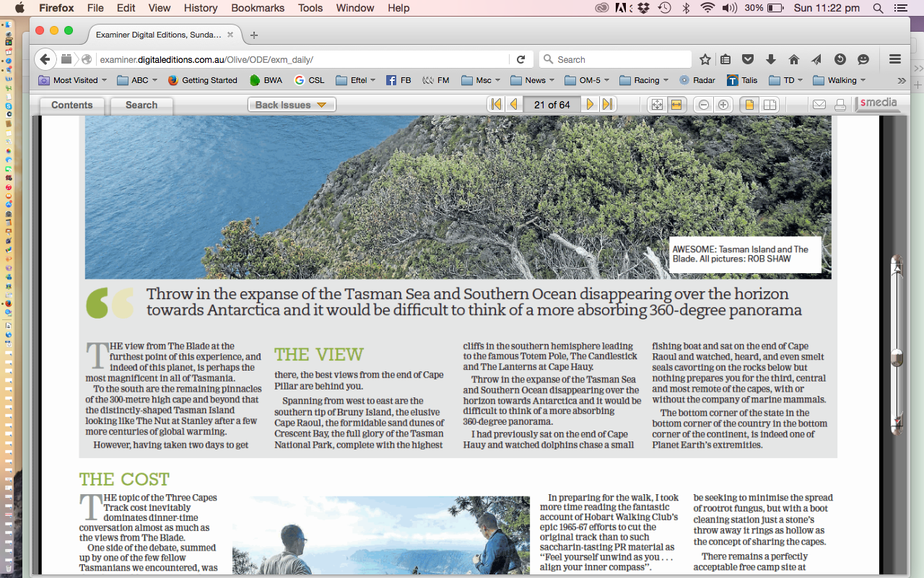Go to Firefox Home page

[793, 59]
